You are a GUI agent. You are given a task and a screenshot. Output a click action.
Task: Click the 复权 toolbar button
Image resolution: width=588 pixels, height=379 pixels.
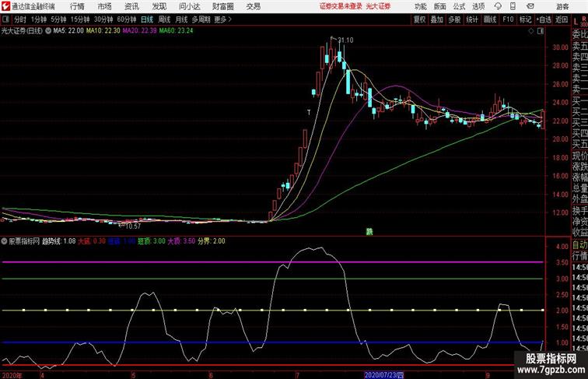point(420,19)
